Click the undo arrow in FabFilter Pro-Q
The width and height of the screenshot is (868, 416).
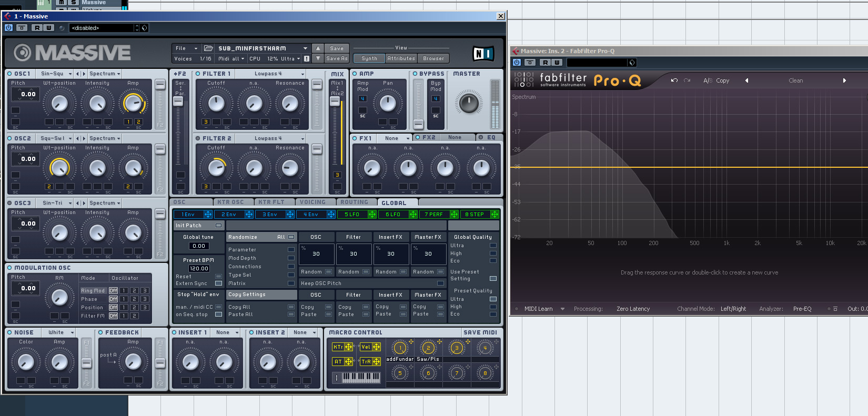point(674,80)
